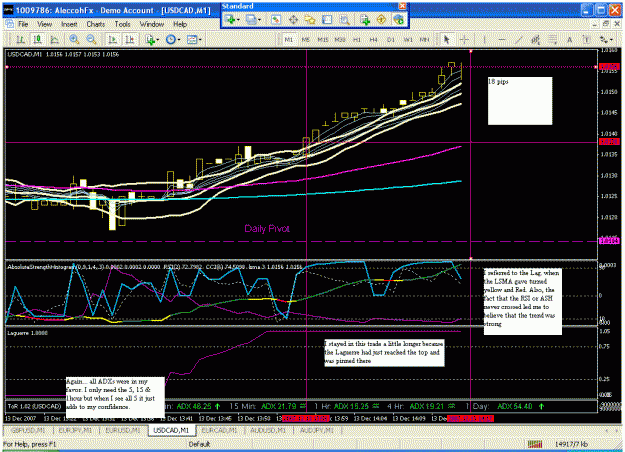Switch to line chart display
Image resolution: width=625 pixels, height=452 pixels.
coord(55,39)
